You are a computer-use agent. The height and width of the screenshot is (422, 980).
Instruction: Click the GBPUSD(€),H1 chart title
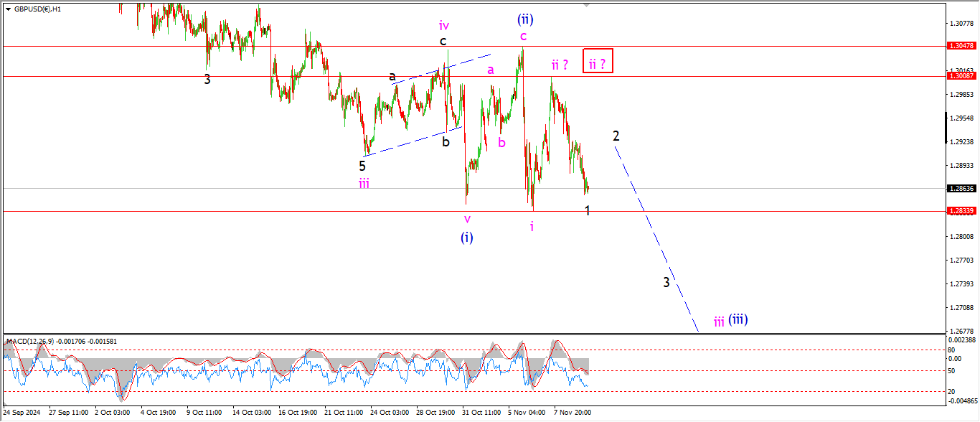pyautogui.click(x=37, y=9)
